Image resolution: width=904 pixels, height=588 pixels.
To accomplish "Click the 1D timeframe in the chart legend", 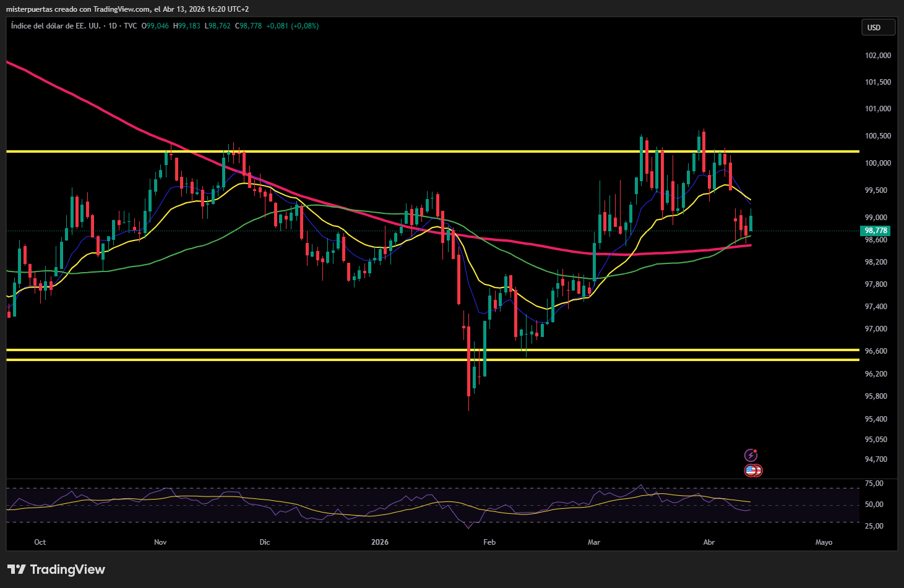I will [113, 26].
